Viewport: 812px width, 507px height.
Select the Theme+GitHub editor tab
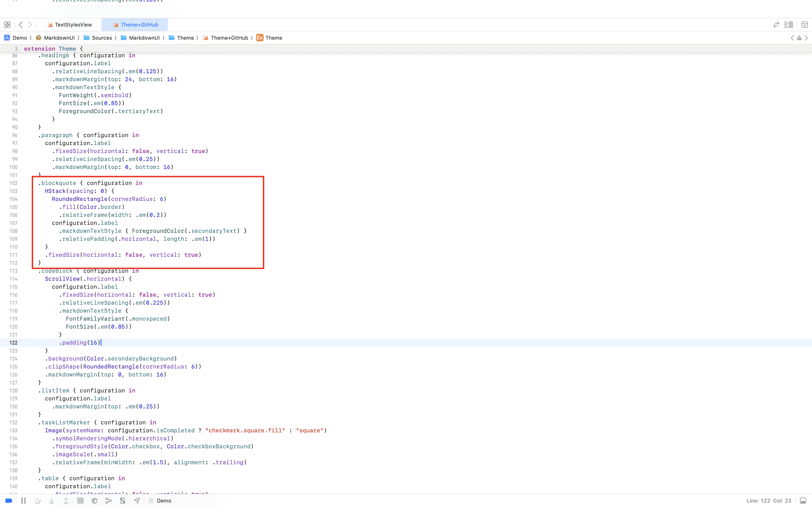tap(139, 25)
